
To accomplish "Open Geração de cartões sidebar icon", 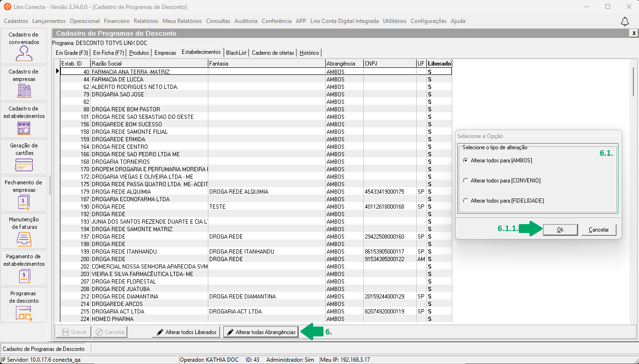I will [24, 157].
